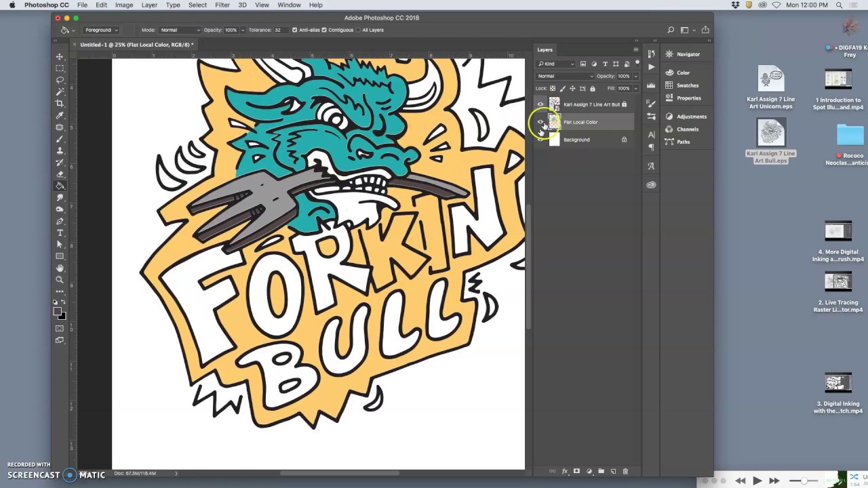Select the Lasso tool
Image resolution: width=868 pixels, height=488 pixels.
[x=60, y=80]
